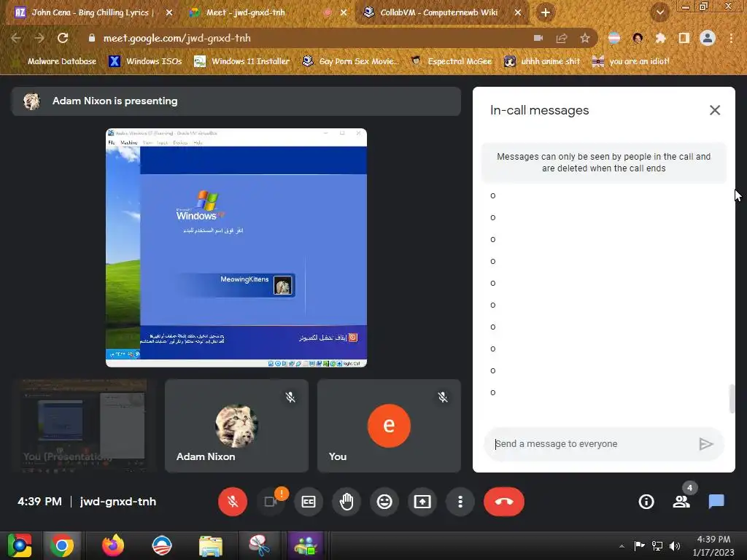Image resolution: width=747 pixels, height=560 pixels.
Task: Click the browser back arrow
Action: coord(16,38)
